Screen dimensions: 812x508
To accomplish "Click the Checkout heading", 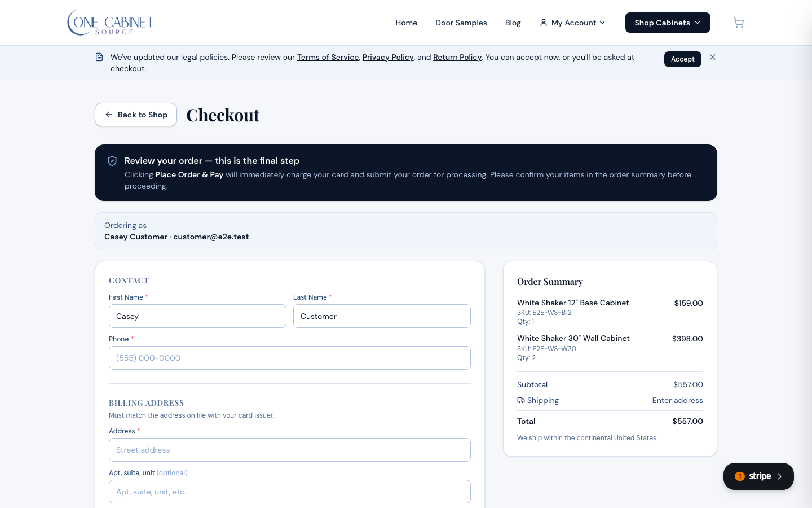I will (223, 115).
